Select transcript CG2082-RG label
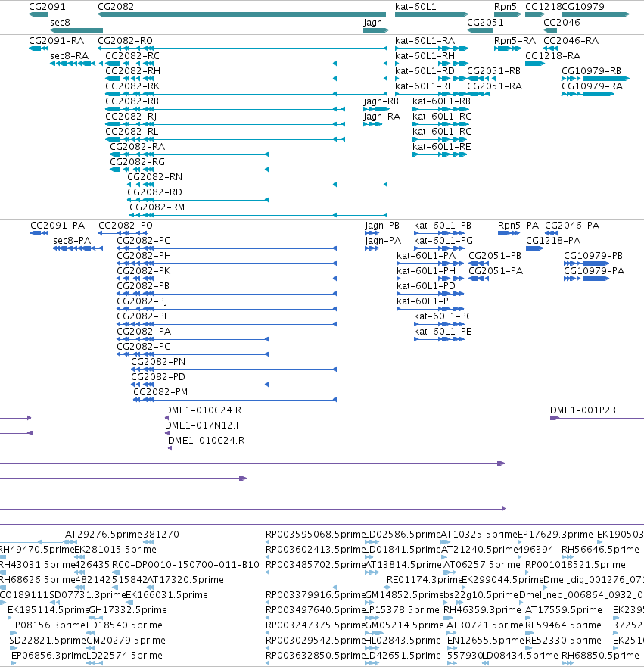644x667 pixels. point(137,162)
